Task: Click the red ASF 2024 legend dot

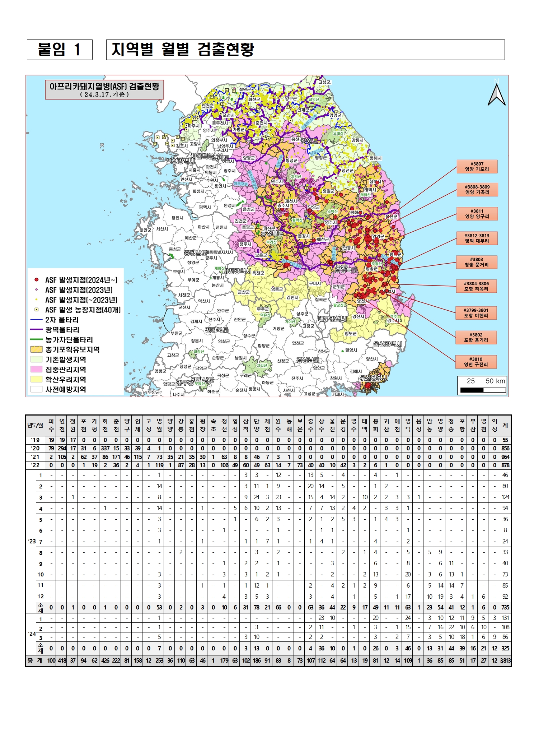Action: (x=36, y=280)
